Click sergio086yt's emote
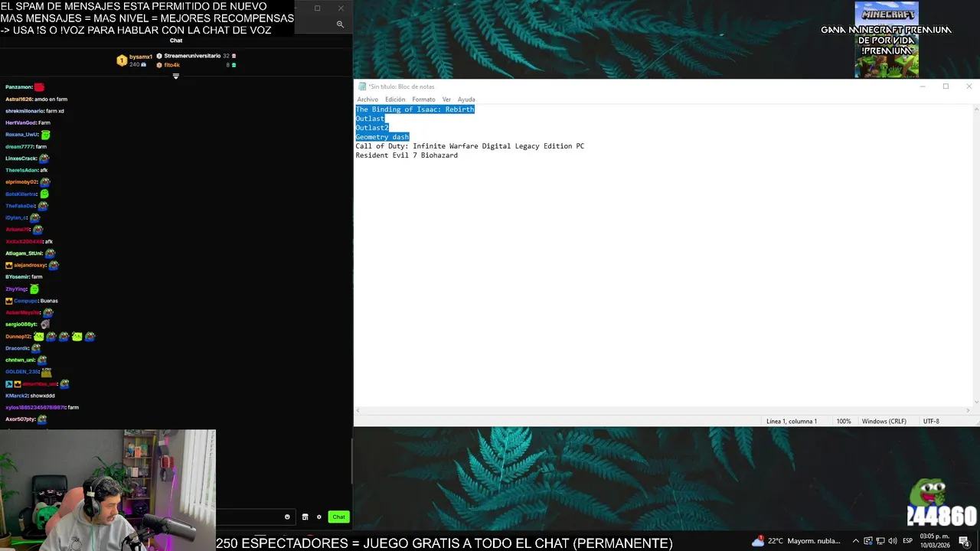Screen dimensions: 980x551 [x=45, y=324]
